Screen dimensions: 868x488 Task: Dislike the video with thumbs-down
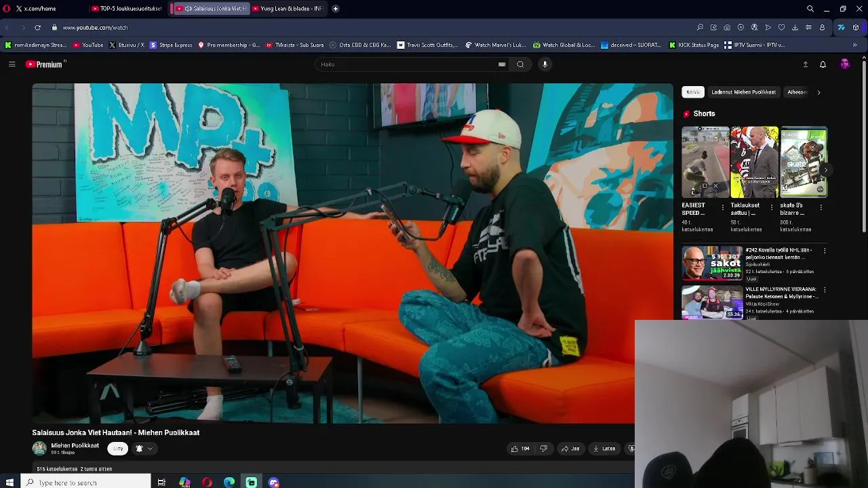543,449
